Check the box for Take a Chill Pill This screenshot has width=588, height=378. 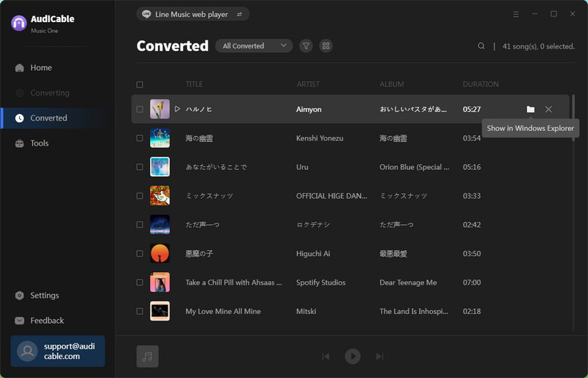pyautogui.click(x=140, y=282)
